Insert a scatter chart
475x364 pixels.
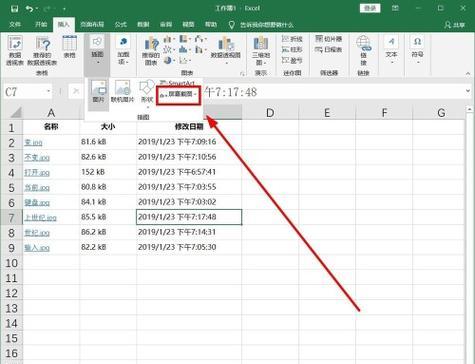[x=185, y=60]
